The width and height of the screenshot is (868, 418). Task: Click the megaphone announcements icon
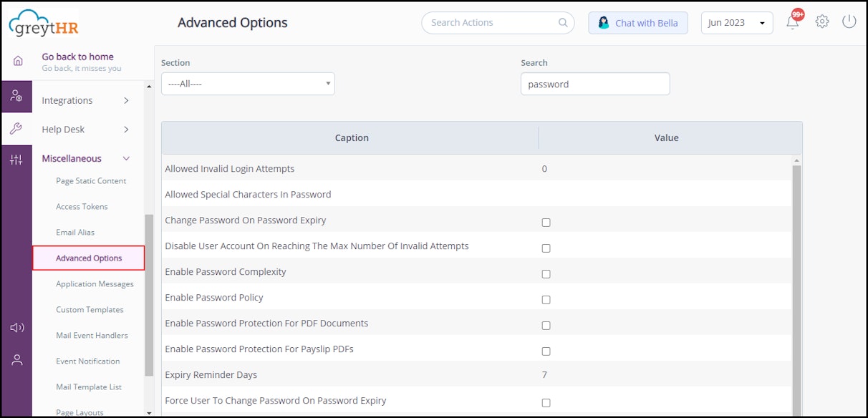point(16,328)
